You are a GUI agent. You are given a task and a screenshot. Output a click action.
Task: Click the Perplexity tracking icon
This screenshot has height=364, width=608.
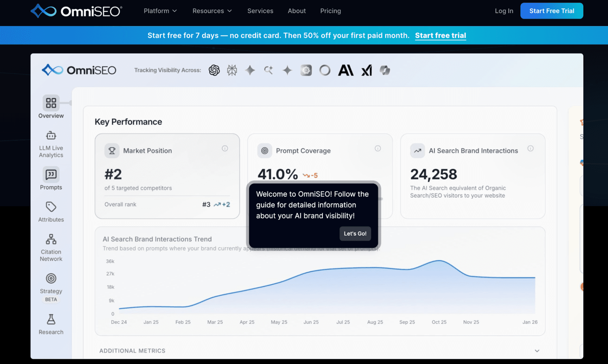click(x=232, y=70)
